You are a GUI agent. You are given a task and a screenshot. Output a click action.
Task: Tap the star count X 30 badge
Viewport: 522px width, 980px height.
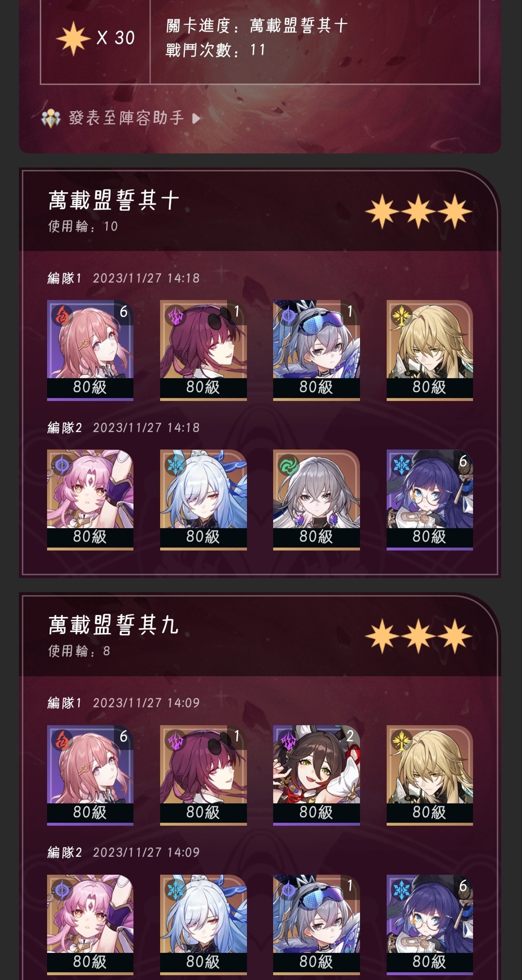coord(96,38)
